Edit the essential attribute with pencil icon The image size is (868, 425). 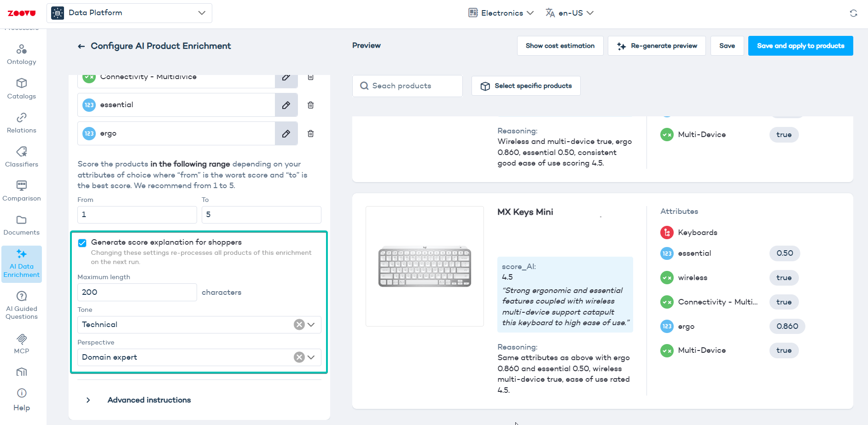coord(286,105)
